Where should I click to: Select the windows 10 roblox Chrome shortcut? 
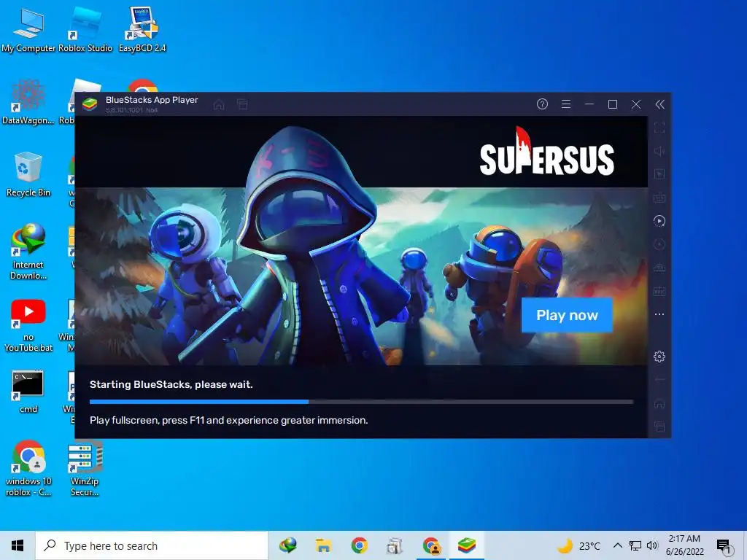28,468
